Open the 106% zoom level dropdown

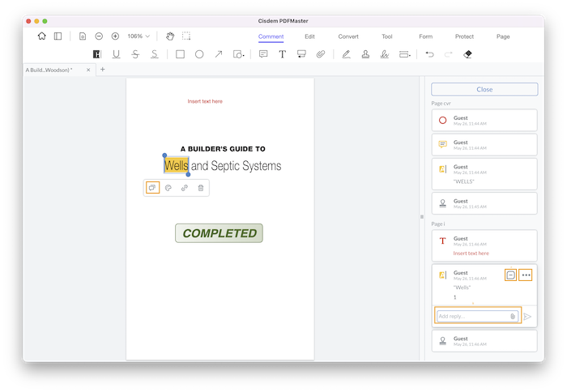[139, 36]
